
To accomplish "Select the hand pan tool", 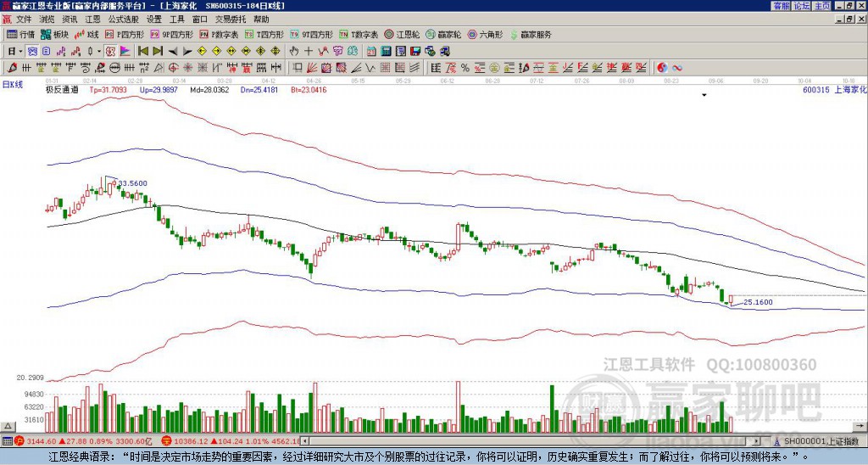I will point(293,52).
